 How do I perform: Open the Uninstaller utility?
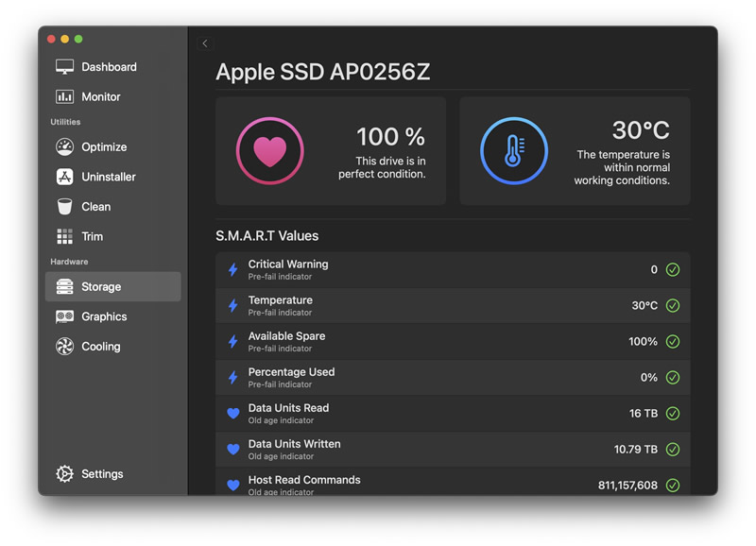tap(112, 177)
